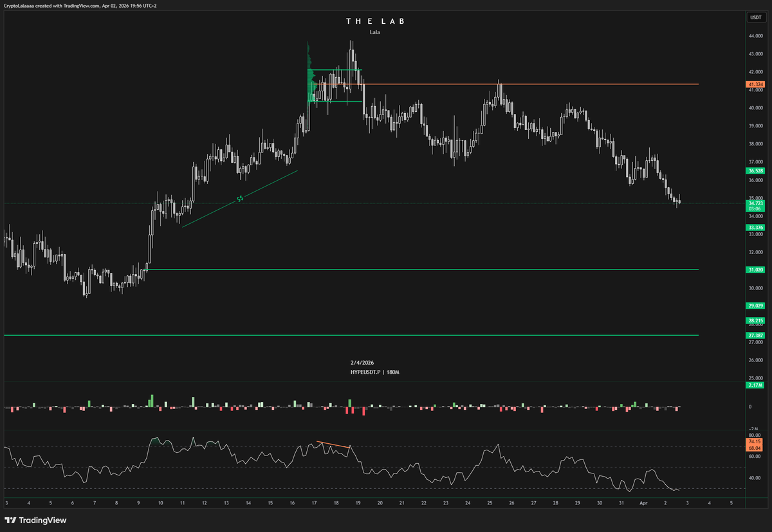
Task: Select the 27.387 support level label
Action: pos(755,335)
